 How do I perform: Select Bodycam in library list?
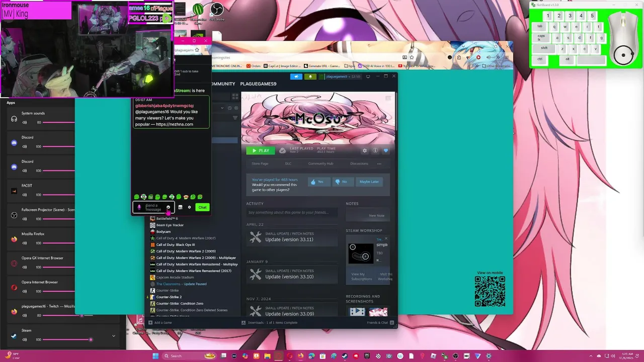(164, 232)
